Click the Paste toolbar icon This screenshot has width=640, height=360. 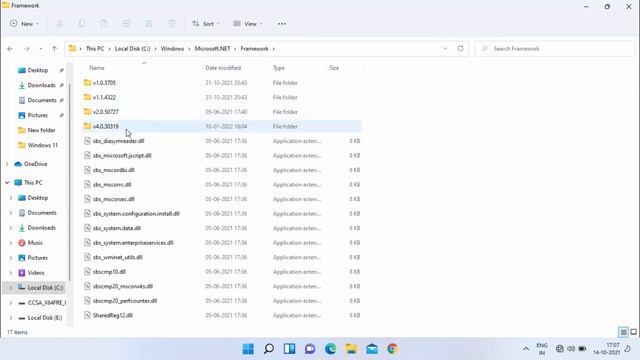104,24
